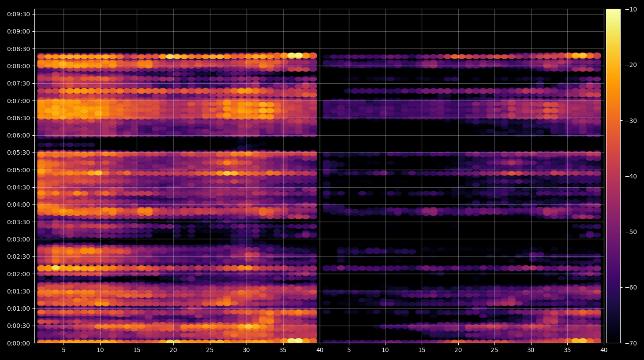The image size is (644, 360).
Task: Pick the 0:01:00 y-axis tick label
Action: pyautogui.click(x=19, y=308)
